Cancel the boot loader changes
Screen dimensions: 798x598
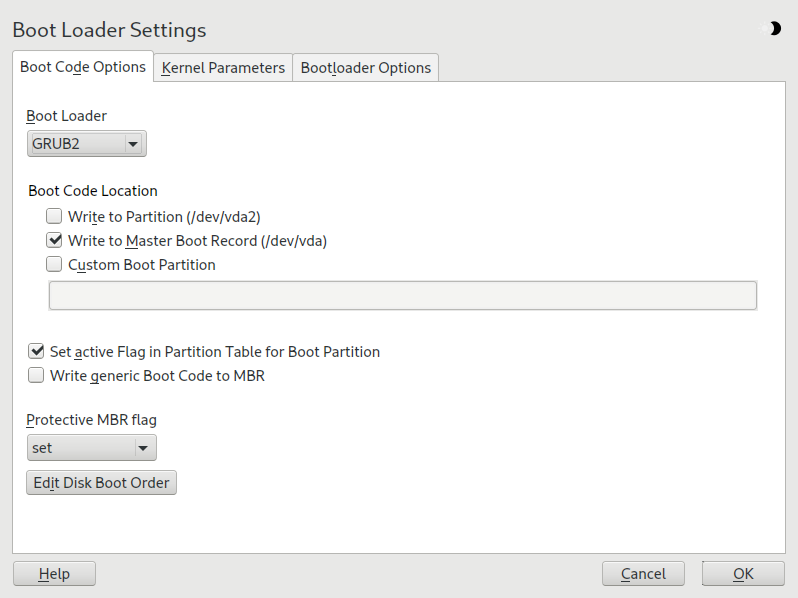tap(643, 574)
